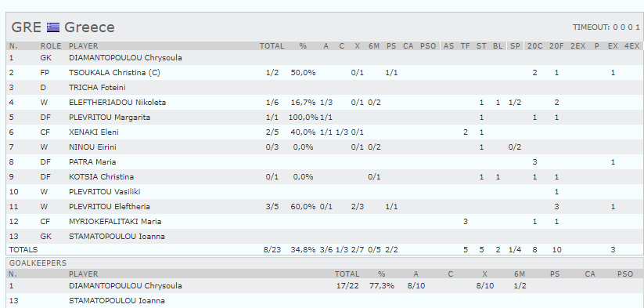644x308 pixels.
Task: Click the PLAYER column header
Action: 84,46
